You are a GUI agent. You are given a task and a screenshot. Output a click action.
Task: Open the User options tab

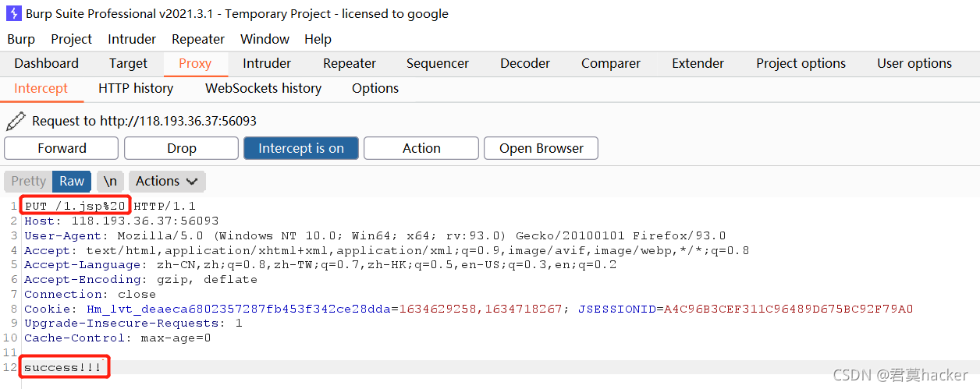(x=914, y=63)
